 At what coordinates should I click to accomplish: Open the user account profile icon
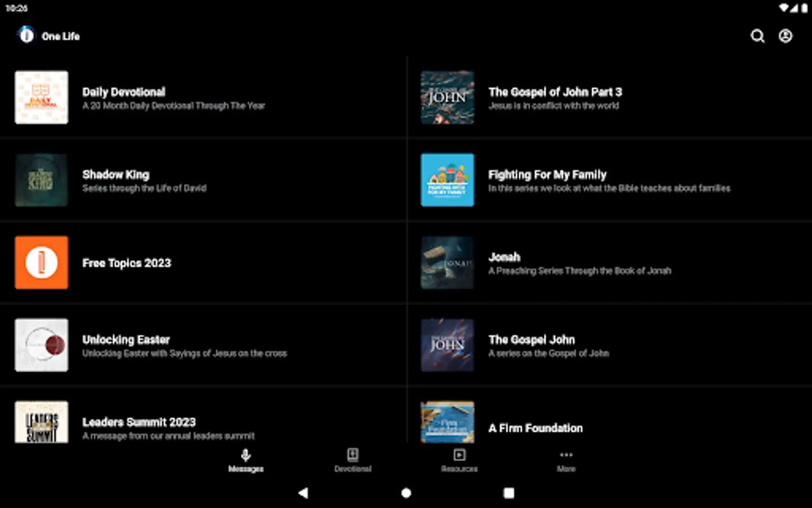[x=785, y=36]
